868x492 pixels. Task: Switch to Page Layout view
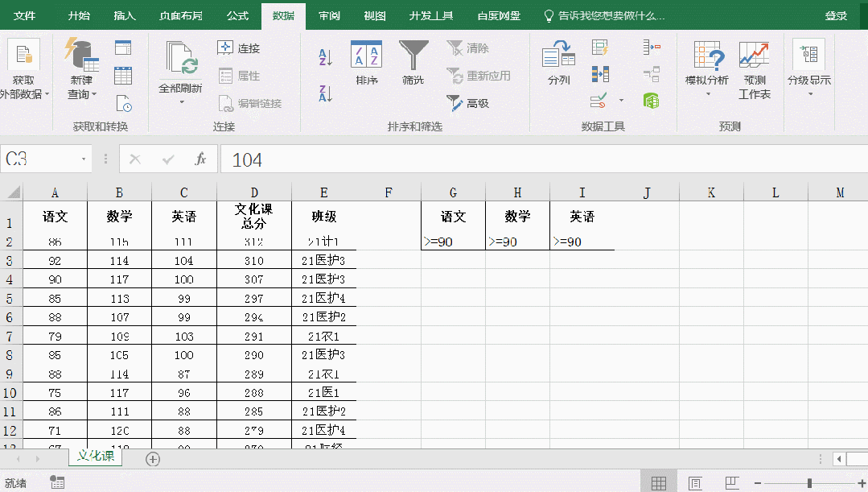[695, 483]
